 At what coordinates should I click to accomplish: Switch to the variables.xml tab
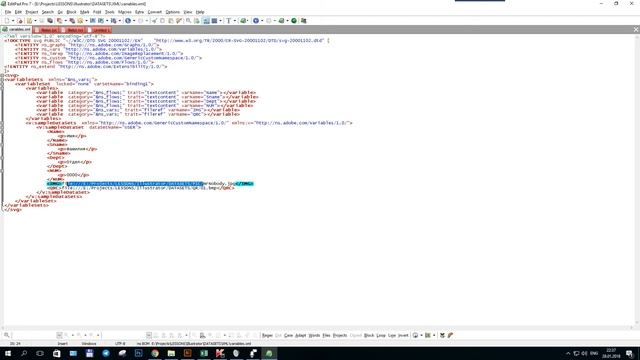tap(17, 30)
